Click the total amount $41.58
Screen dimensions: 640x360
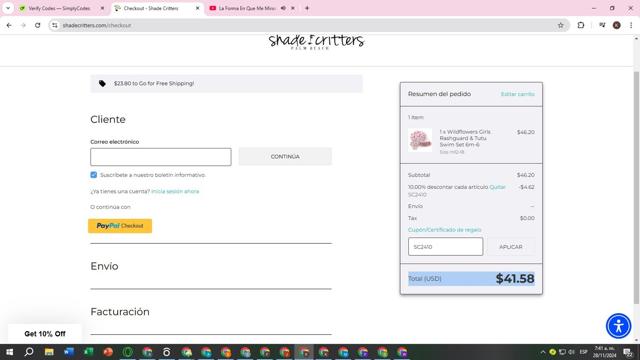click(515, 279)
